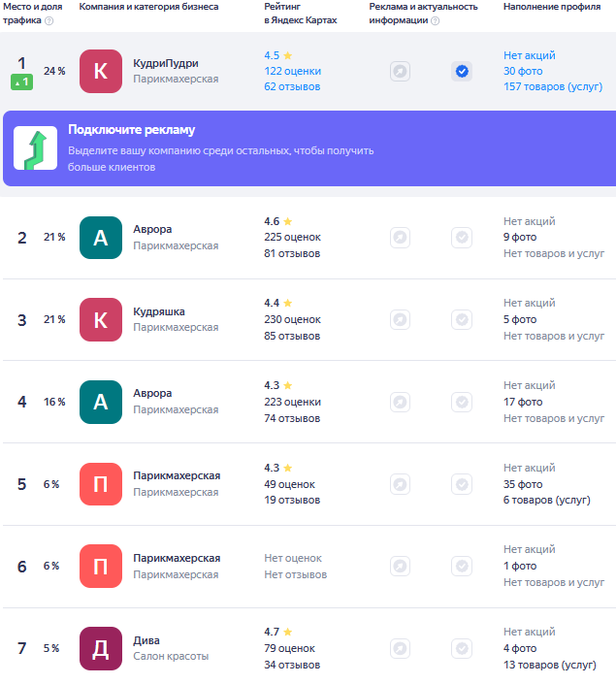The width and height of the screenshot is (616, 684).
Task: Click '225 оценок' text
Action: 292,238
